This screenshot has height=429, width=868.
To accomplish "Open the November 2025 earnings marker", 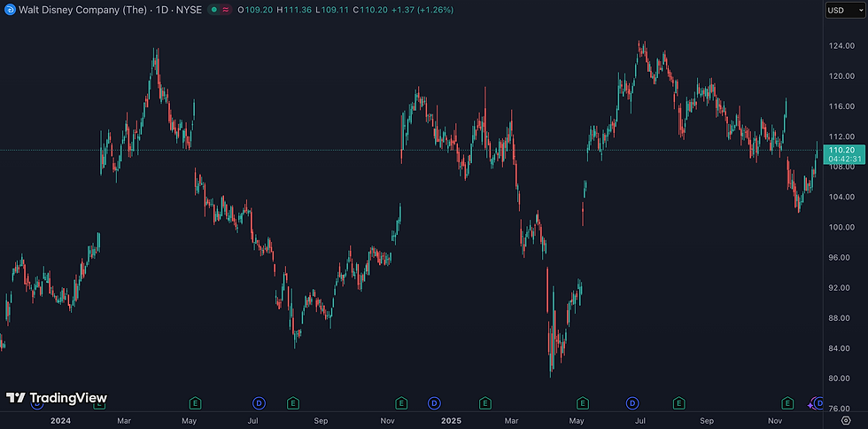I will [787, 403].
